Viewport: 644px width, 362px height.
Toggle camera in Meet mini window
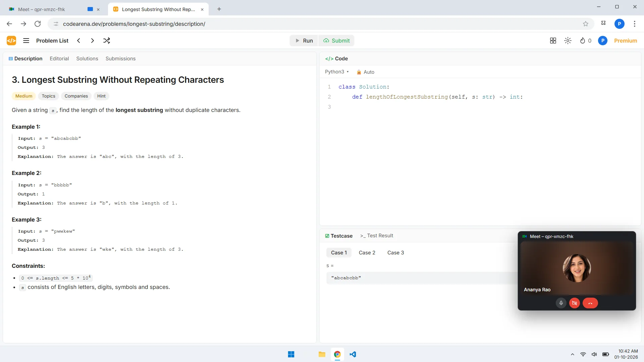(575, 303)
